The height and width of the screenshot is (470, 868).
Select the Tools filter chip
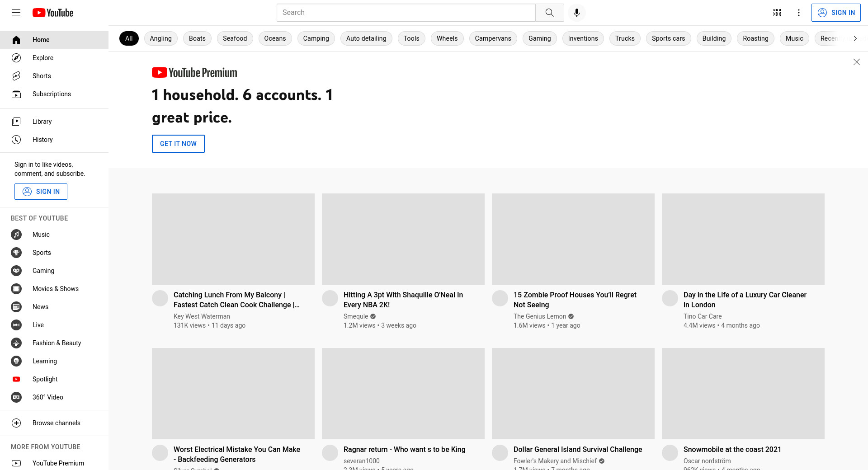click(411, 38)
